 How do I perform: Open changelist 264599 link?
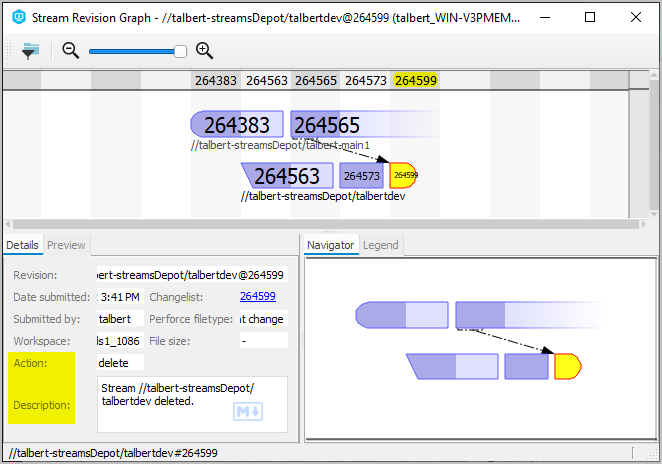257,296
